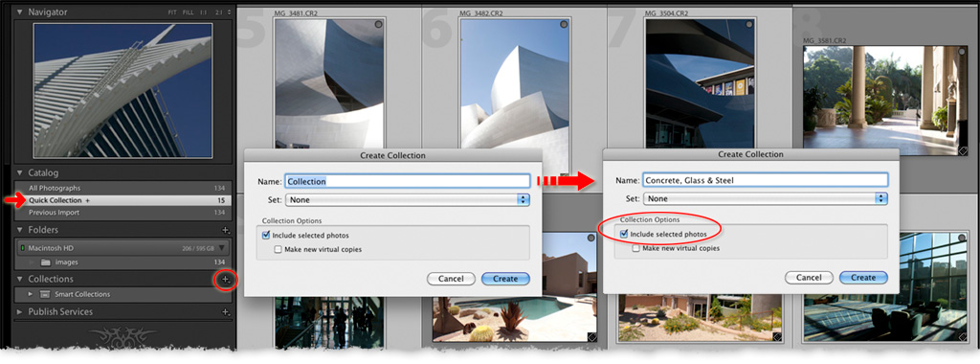Click the badge on the swimming pool photo

click(591, 338)
